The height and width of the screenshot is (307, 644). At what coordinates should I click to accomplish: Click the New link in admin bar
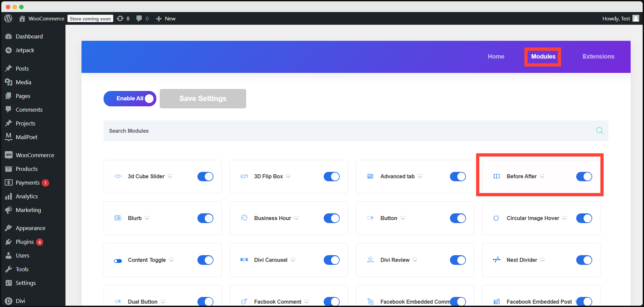click(170, 19)
